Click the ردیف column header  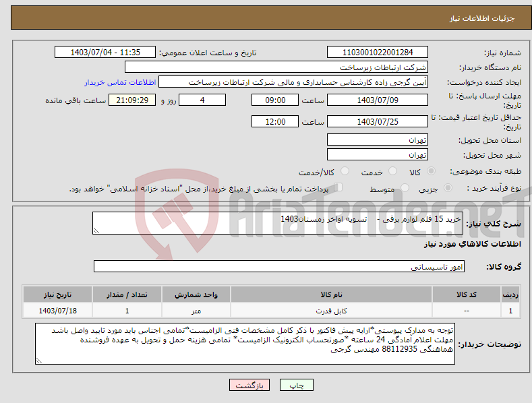(510, 294)
